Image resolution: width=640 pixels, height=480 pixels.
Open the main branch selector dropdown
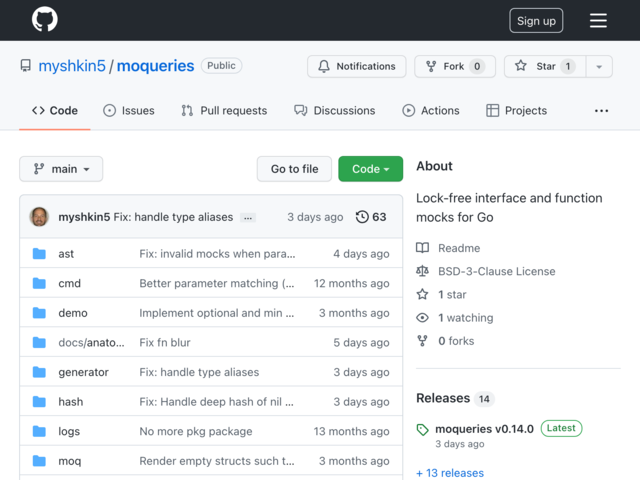[61, 169]
